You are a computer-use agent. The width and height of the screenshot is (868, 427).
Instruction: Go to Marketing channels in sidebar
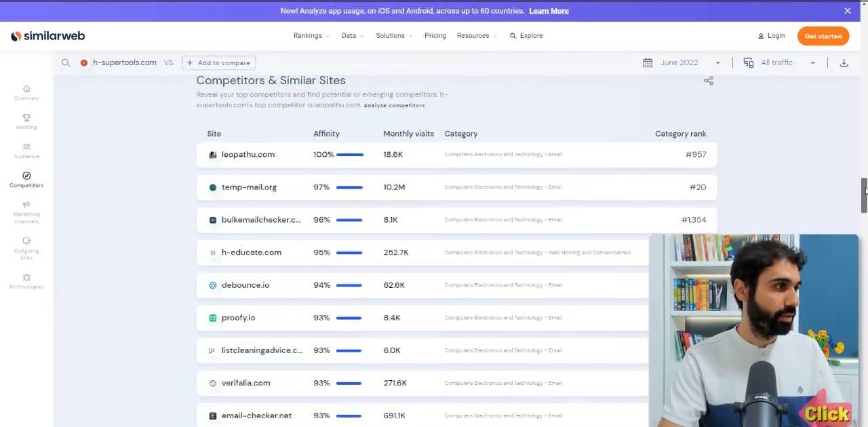pos(26,212)
